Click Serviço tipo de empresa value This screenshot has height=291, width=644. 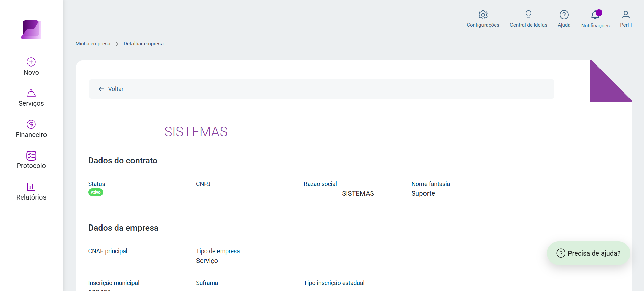pyautogui.click(x=207, y=261)
